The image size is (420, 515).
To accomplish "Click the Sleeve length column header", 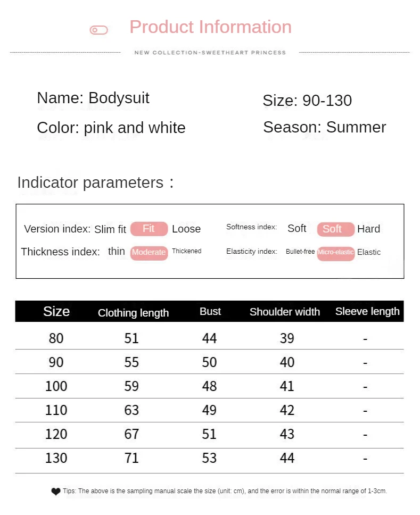I will pyautogui.click(x=367, y=311).
